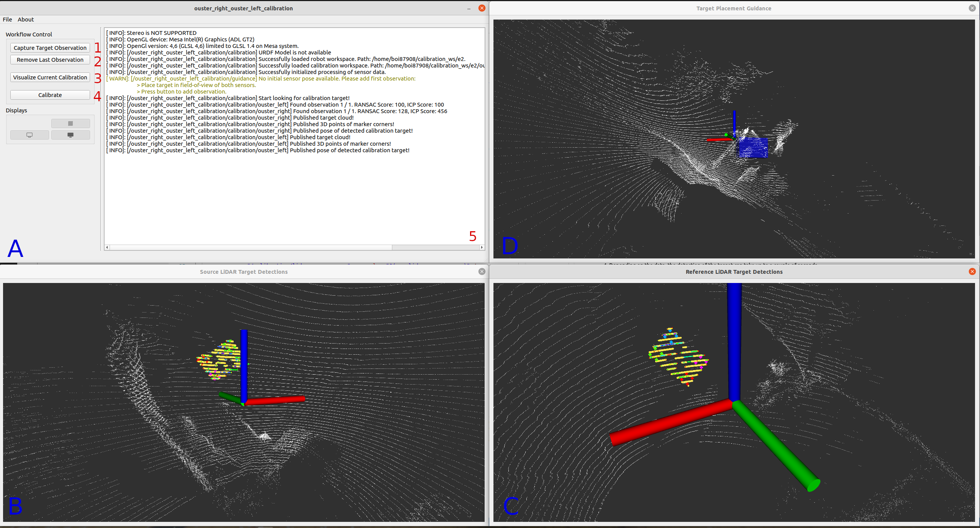Click log line 'OpenGL device: Mesa Intel(R) Graphics'
This screenshot has width=980, height=528.
(180, 39)
